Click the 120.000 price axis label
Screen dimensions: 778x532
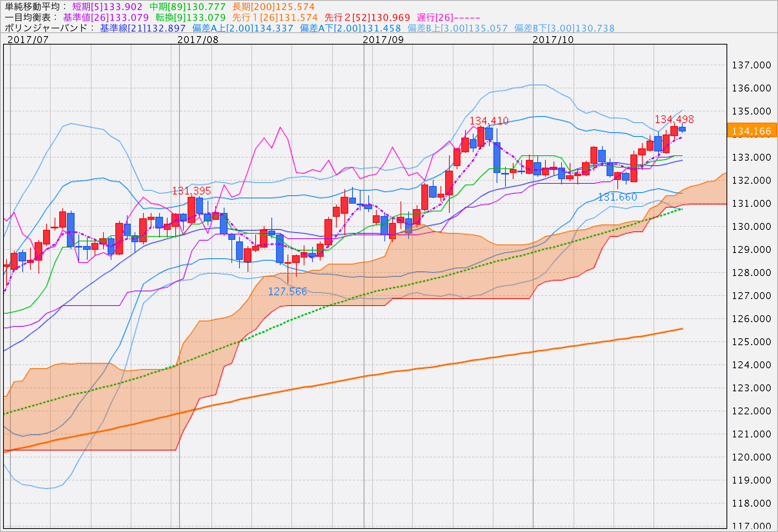click(751, 457)
